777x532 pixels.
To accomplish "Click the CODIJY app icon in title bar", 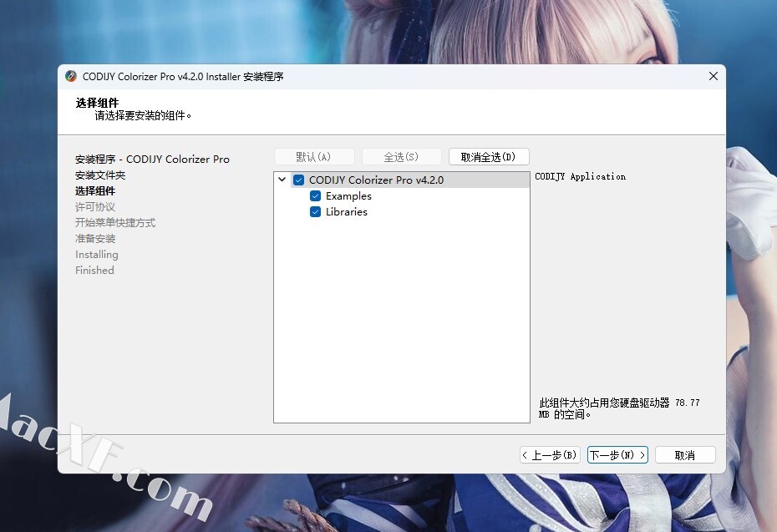I will (x=72, y=77).
